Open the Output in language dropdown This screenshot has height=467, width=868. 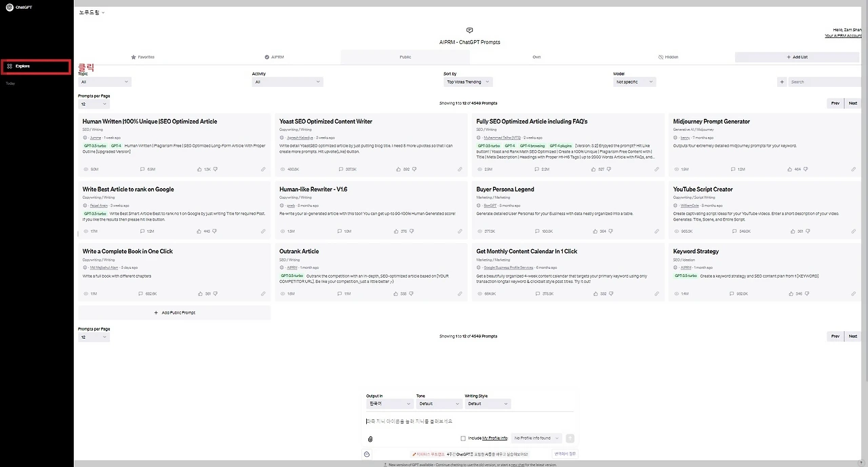point(389,403)
